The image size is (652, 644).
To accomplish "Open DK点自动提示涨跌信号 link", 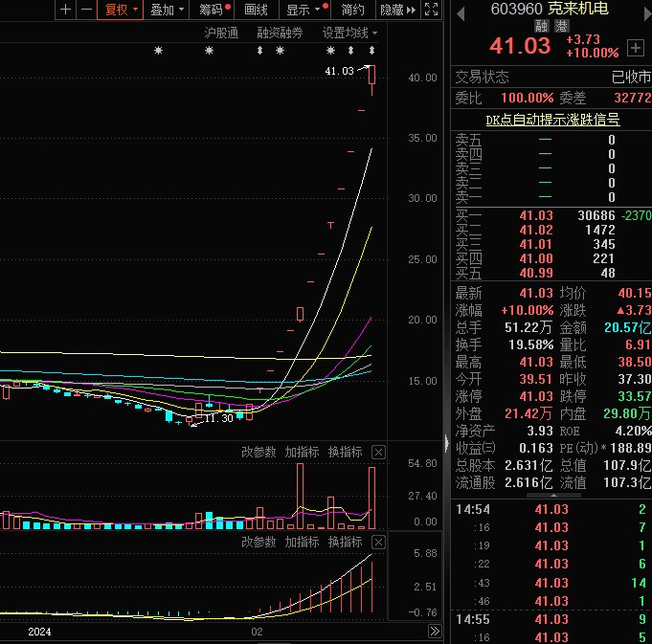I will coord(552,120).
